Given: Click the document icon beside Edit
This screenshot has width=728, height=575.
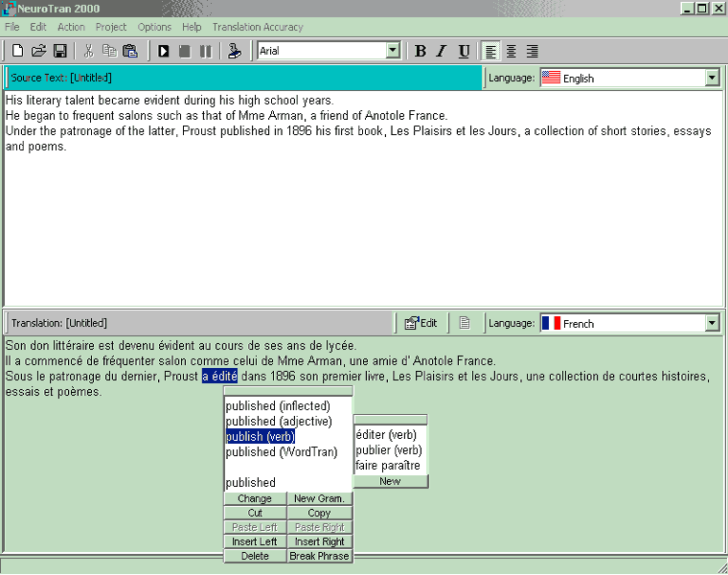Looking at the screenshot, I should (465, 323).
